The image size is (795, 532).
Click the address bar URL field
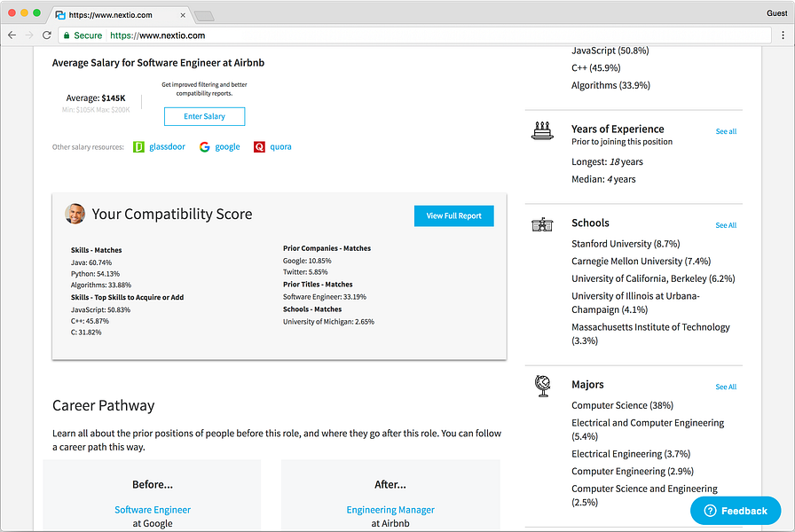tap(416, 35)
